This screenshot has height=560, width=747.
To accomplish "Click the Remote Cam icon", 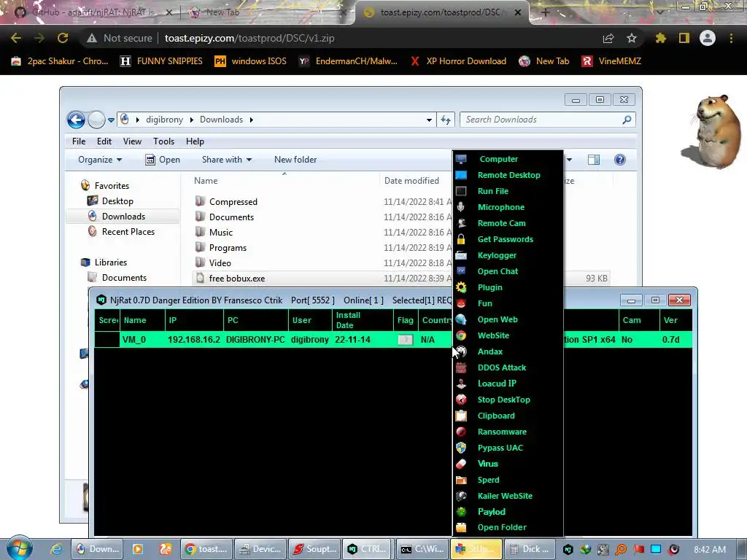I will pos(461,223).
